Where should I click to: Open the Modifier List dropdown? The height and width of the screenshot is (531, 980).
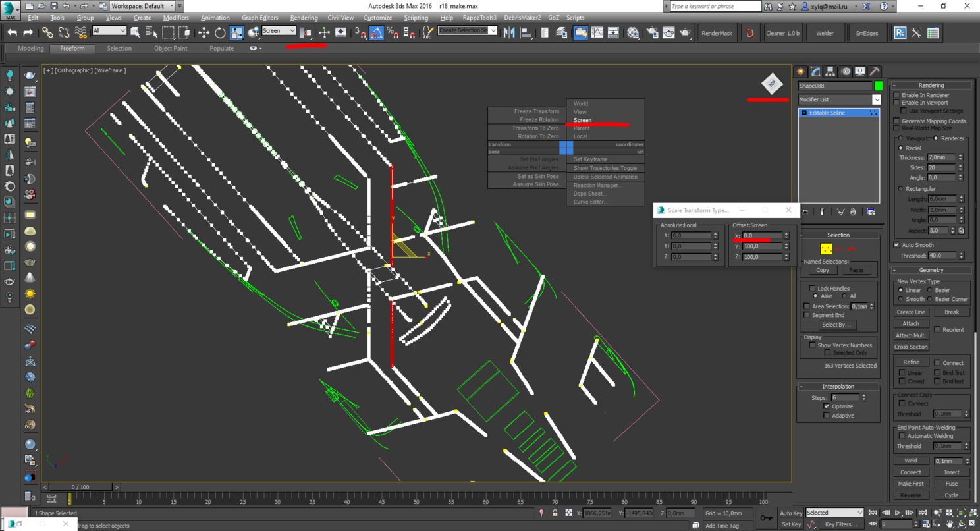tap(876, 99)
